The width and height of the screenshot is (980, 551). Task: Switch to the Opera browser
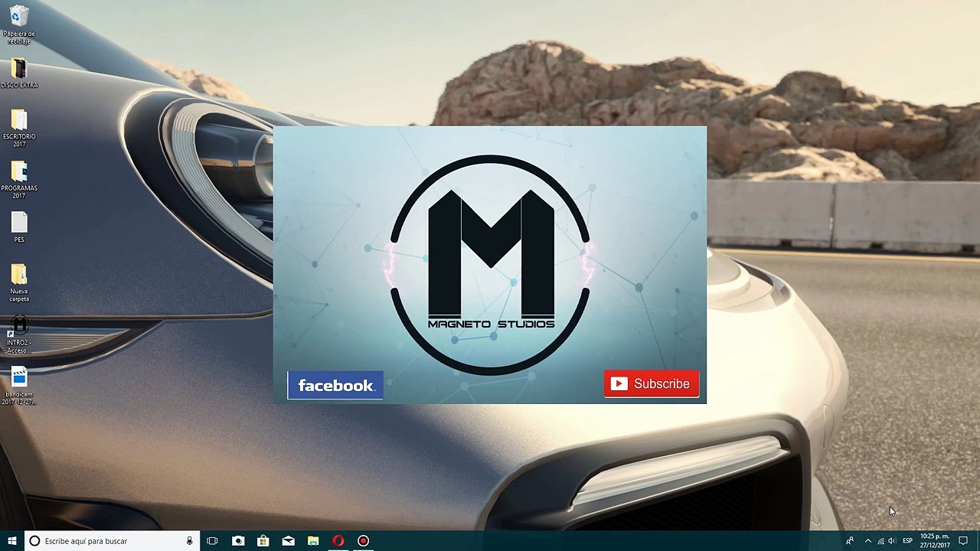(338, 541)
